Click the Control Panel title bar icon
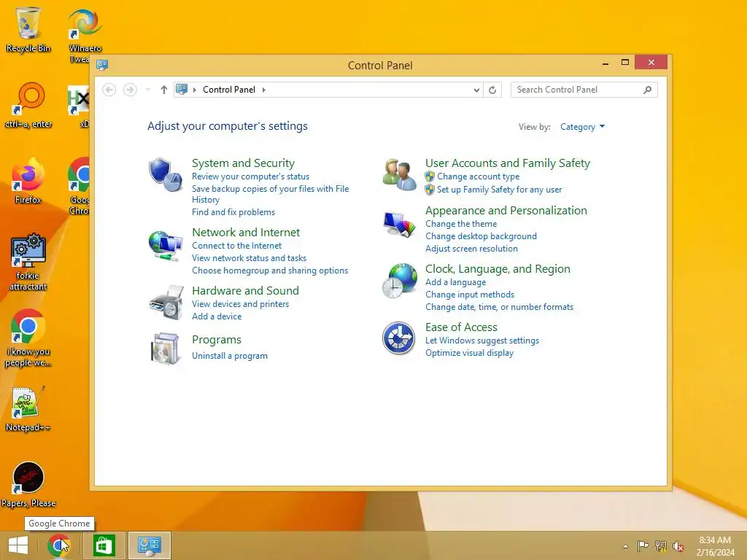Viewport: 747px width, 560px height. pos(102,65)
